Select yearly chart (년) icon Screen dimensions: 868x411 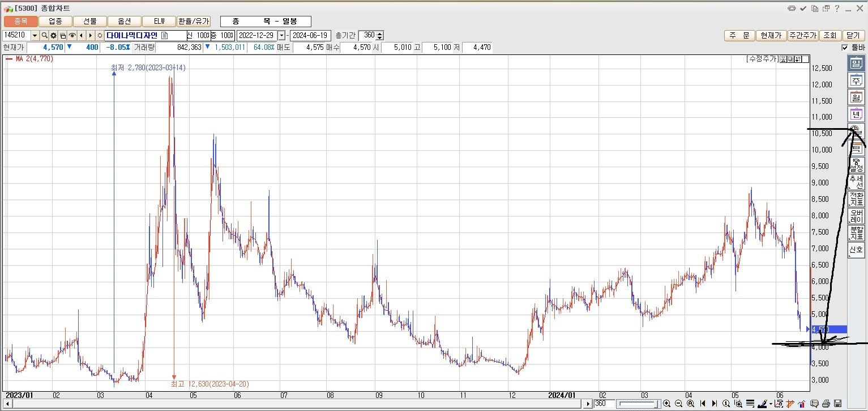point(856,114)
